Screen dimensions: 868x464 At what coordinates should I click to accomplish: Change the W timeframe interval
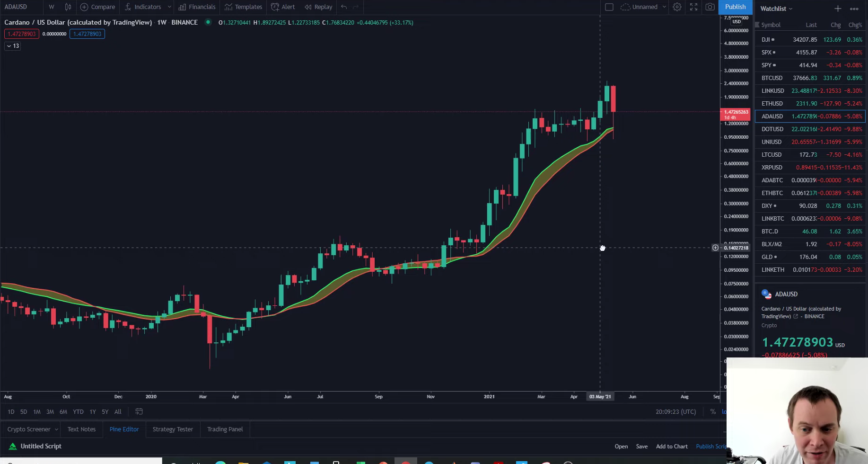52,7
